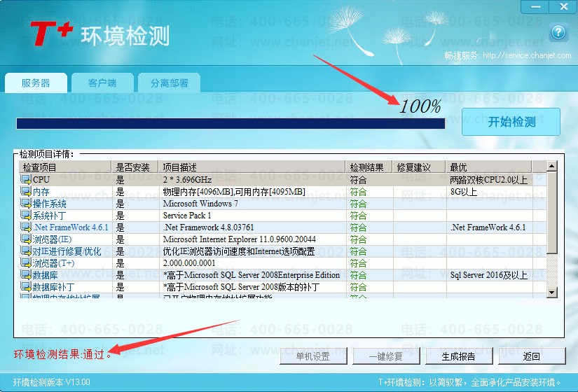
Task: Click the 系统补丁 row icon
Action: 26,215
